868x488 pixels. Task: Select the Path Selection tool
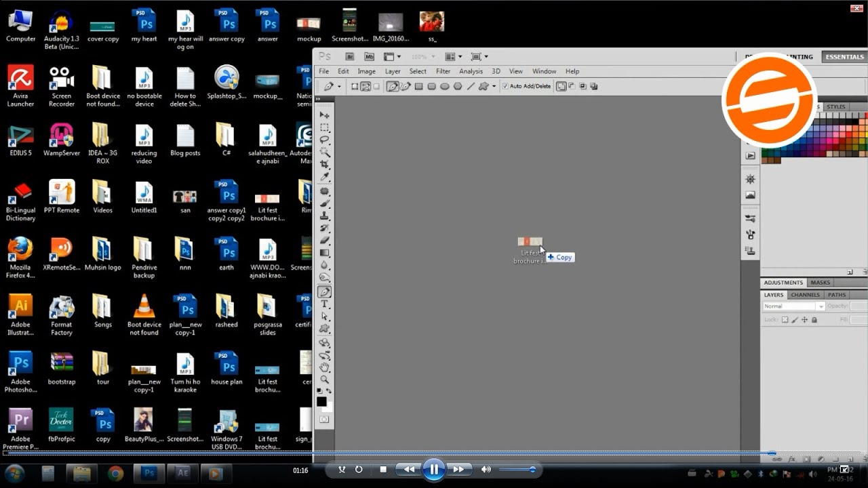(x=324, y=317)
